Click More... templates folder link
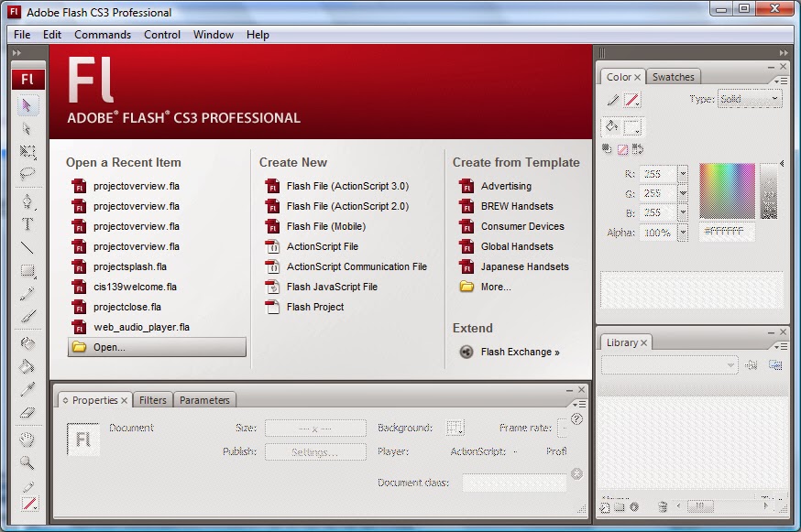The height and width of the screenshot is (532, 801). click(496, 287)
